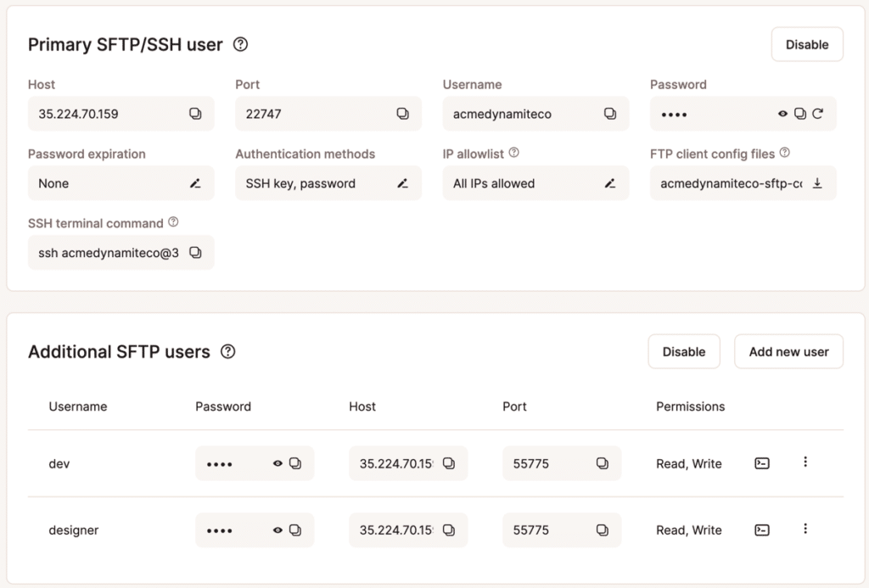Copy the SSH terminal command
The height and width of the screenshot is (588, 869).
[195, 253]
